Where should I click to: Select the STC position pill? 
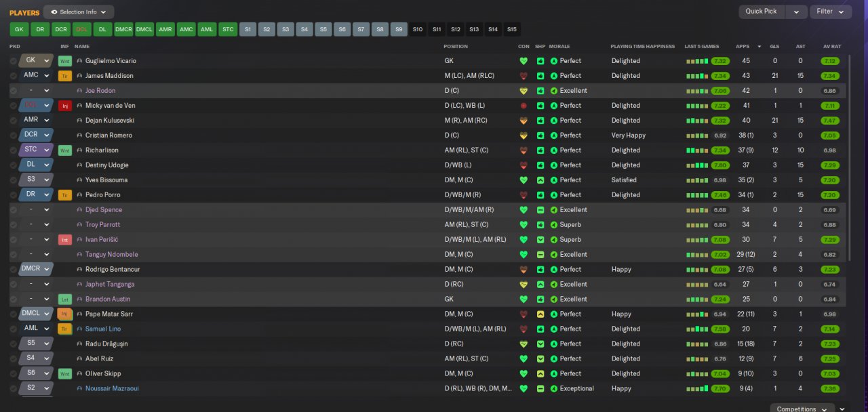[229, 29]
